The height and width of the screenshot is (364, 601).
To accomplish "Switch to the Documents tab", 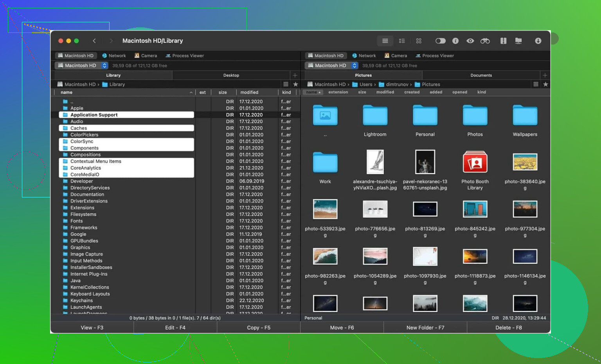I will coord(481,75).
